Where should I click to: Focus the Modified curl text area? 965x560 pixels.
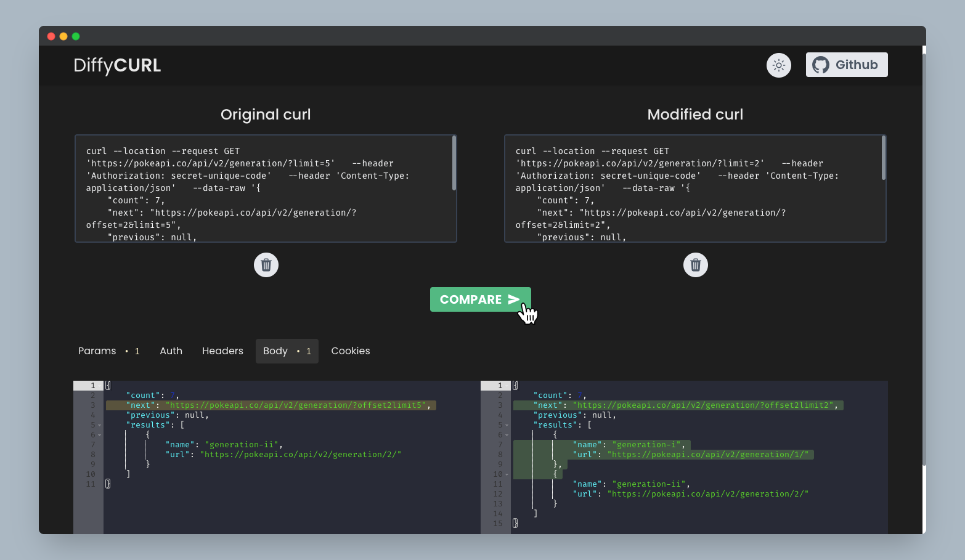(x=695, y=189)
